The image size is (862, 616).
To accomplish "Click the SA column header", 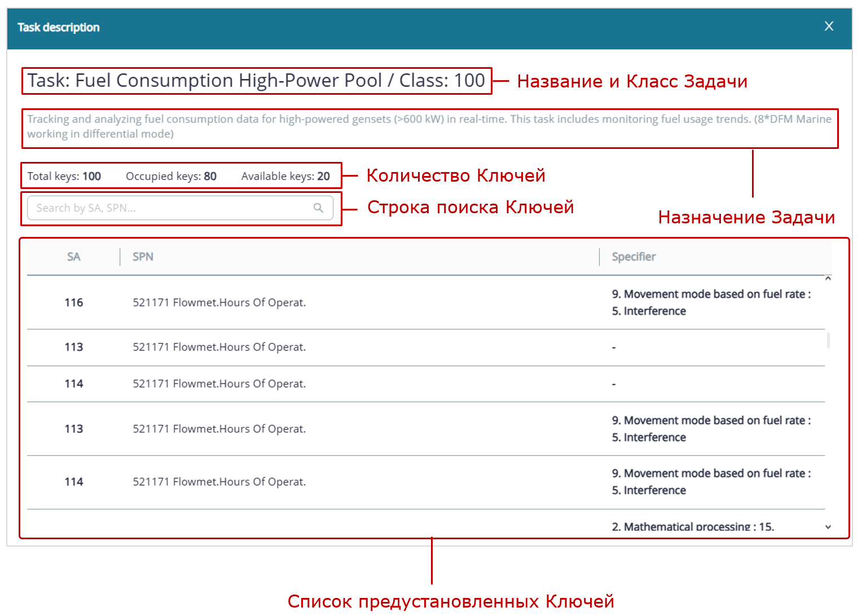I will point(73,257).
